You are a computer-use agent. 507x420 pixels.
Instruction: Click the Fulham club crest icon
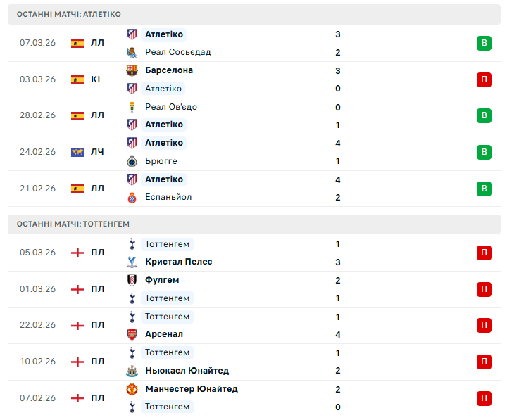(x=132, y=280)
